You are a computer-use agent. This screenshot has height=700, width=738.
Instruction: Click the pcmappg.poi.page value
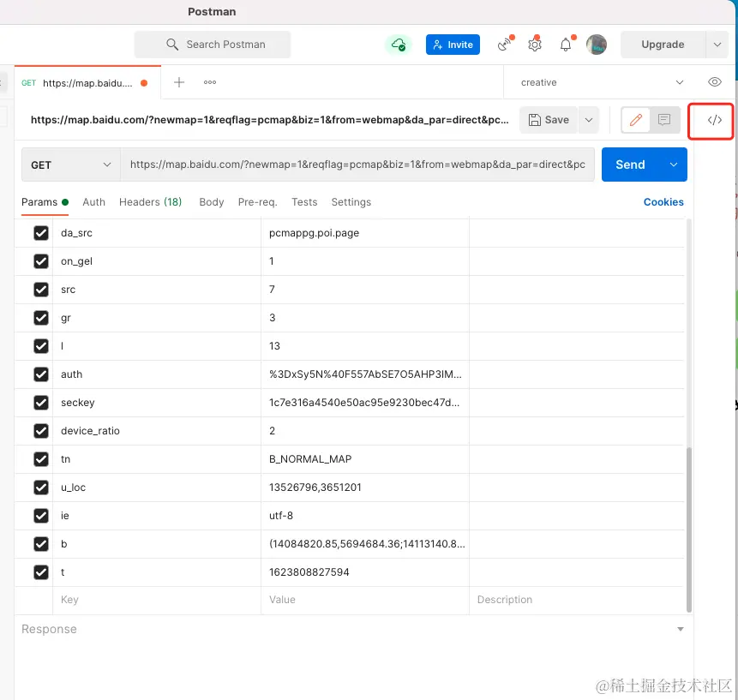click(x=314, y=233)
